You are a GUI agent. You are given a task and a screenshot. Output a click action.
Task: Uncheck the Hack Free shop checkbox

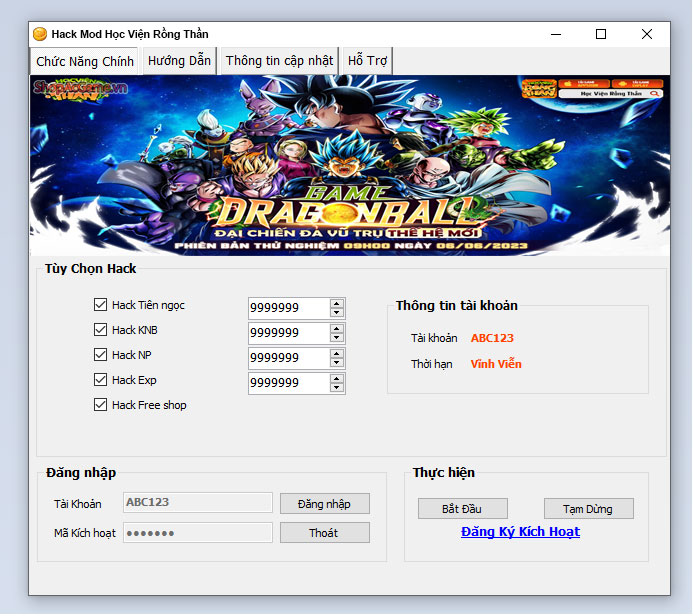click(100, 405)
